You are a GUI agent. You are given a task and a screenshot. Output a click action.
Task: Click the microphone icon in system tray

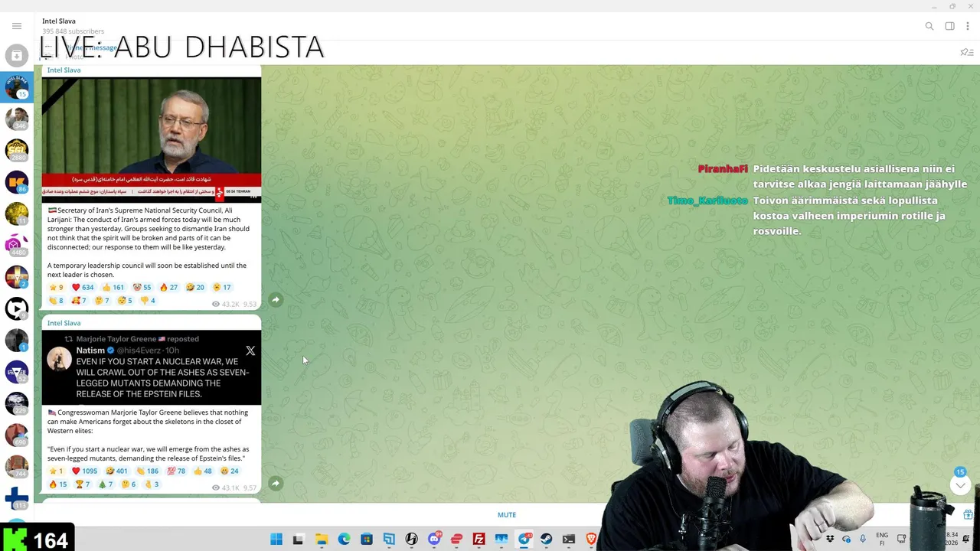click(x=863, y=540)
